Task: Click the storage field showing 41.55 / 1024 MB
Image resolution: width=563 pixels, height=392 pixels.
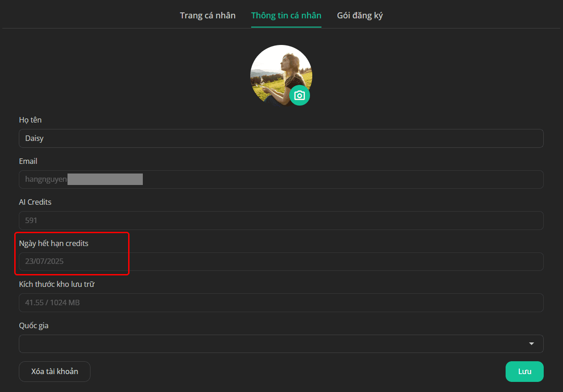Action: point(281,303)
